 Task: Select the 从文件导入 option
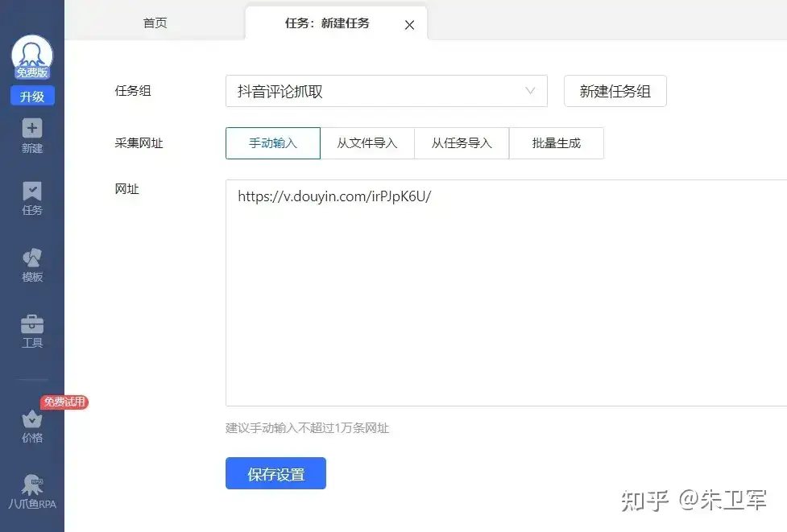(367, 143)
